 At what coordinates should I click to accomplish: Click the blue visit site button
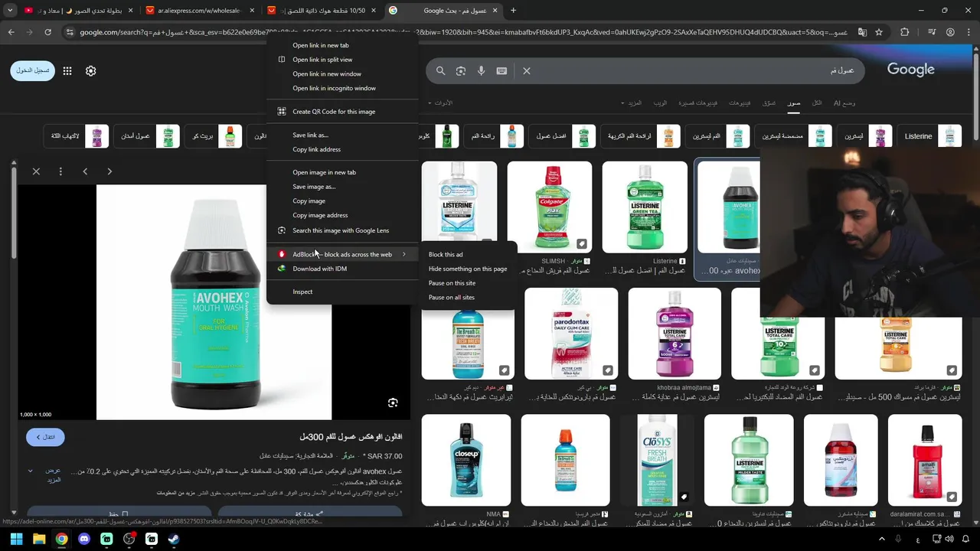click(45, 437)
